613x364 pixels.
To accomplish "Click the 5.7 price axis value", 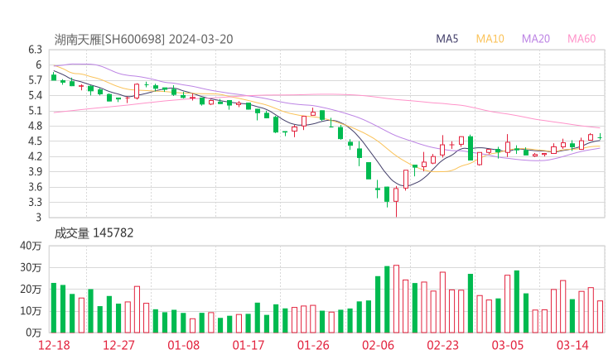I will click(35, 80).
